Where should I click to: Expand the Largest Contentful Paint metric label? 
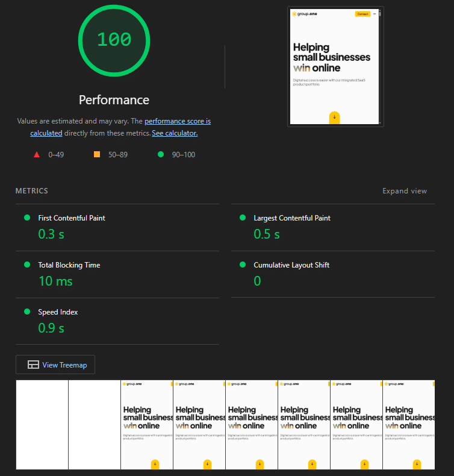pyautogui.click(x=292, y=218)
